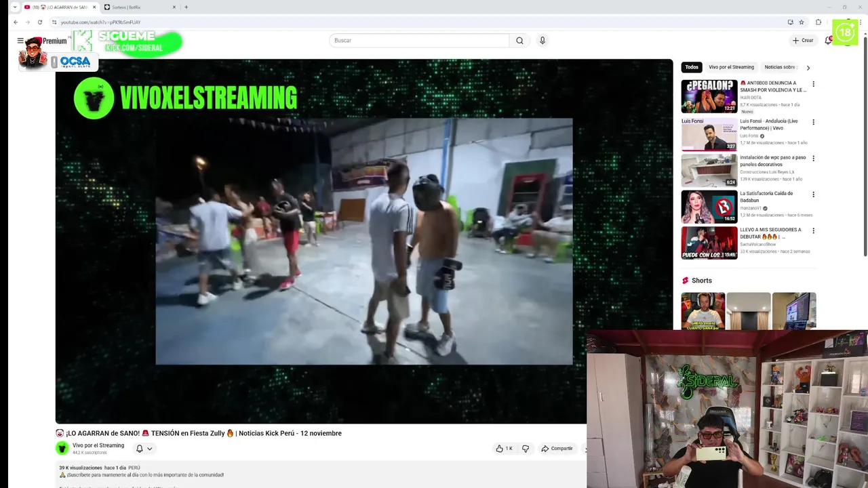The width and height of the screenshot is (868, 488).
Task: Click the search magnifier button
Action: pyautogui.click(x=519, y=41)
